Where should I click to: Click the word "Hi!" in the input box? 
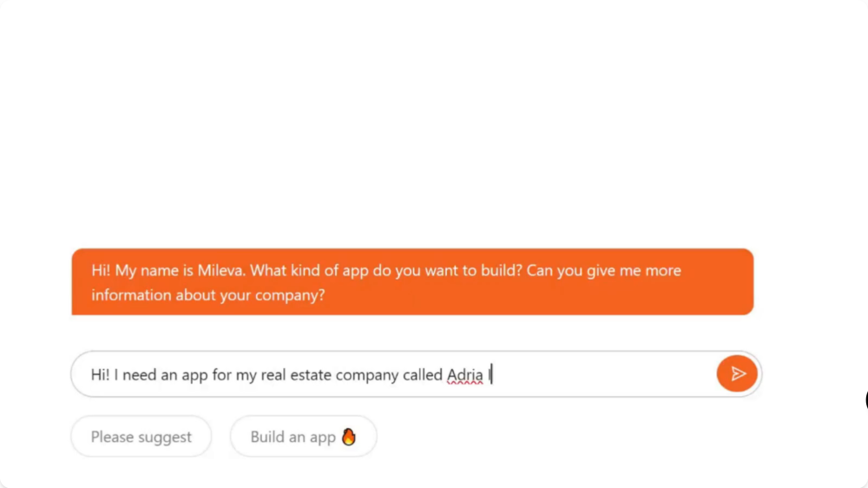click(x=100, y=375)
